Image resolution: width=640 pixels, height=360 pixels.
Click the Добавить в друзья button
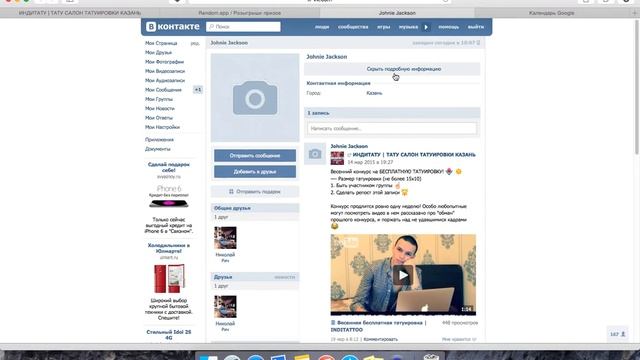(x=255, y=172)
